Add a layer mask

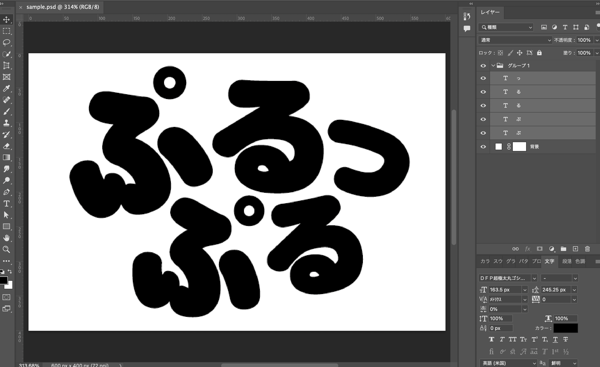coord(540,249)
